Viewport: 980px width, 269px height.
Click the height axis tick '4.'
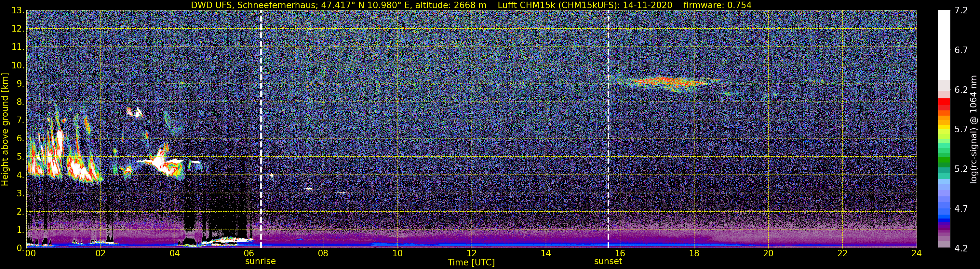pyautogui.click(x=20, y=175)
